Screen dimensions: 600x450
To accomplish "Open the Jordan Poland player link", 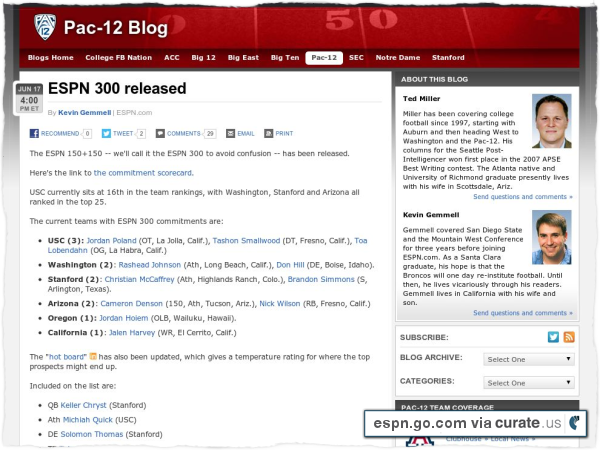I will click(x=111, y=241).
